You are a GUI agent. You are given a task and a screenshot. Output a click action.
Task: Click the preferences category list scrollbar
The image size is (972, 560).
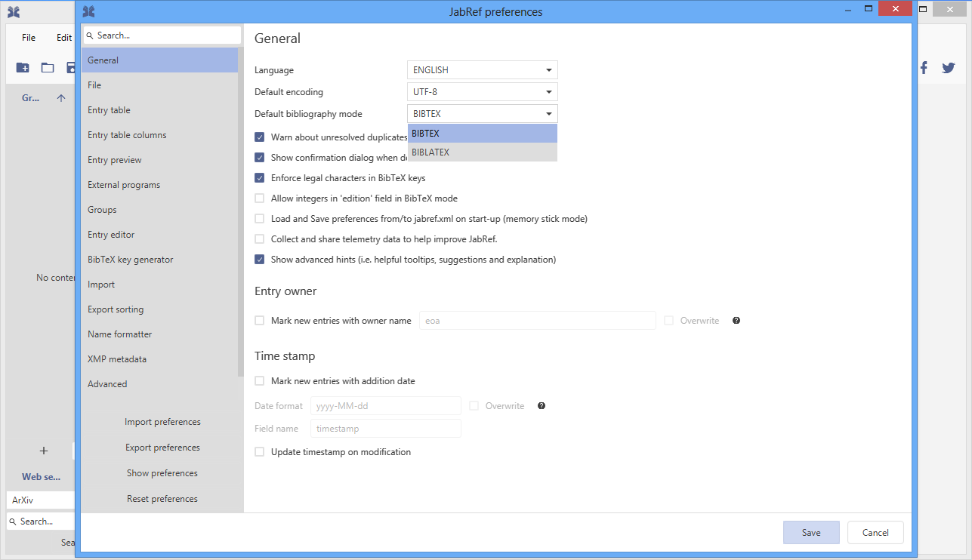coord(241,211)
